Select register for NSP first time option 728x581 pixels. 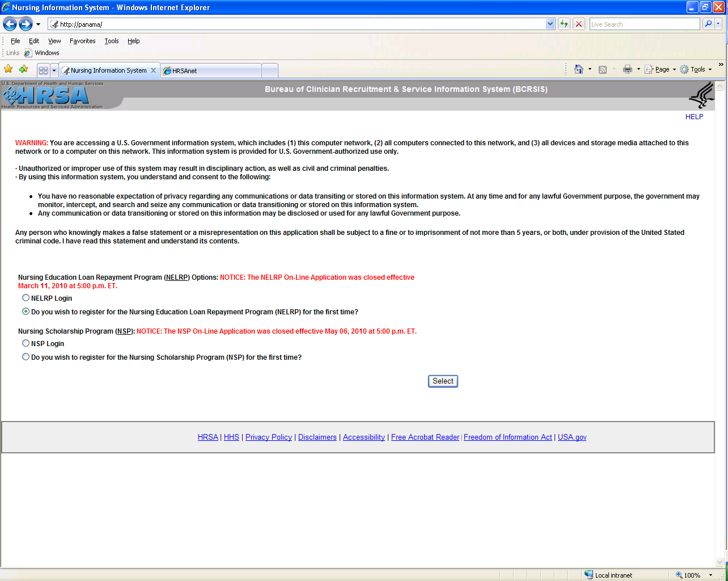point(26,357)
